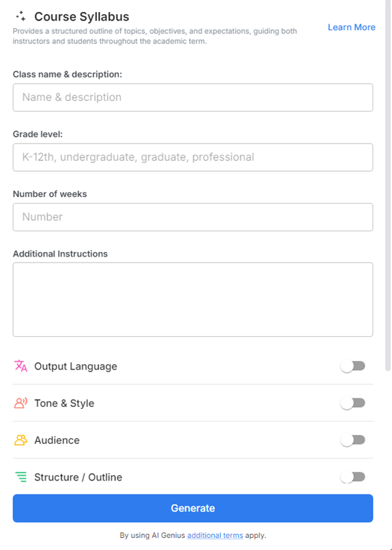Click the Audience section label
This screenshot has height=550, width=392.
click(55, 440)
